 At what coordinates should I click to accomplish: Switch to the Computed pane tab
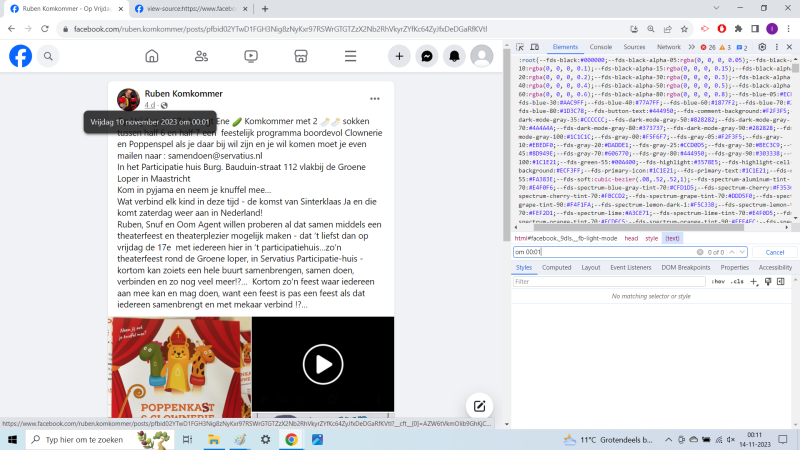556,267
